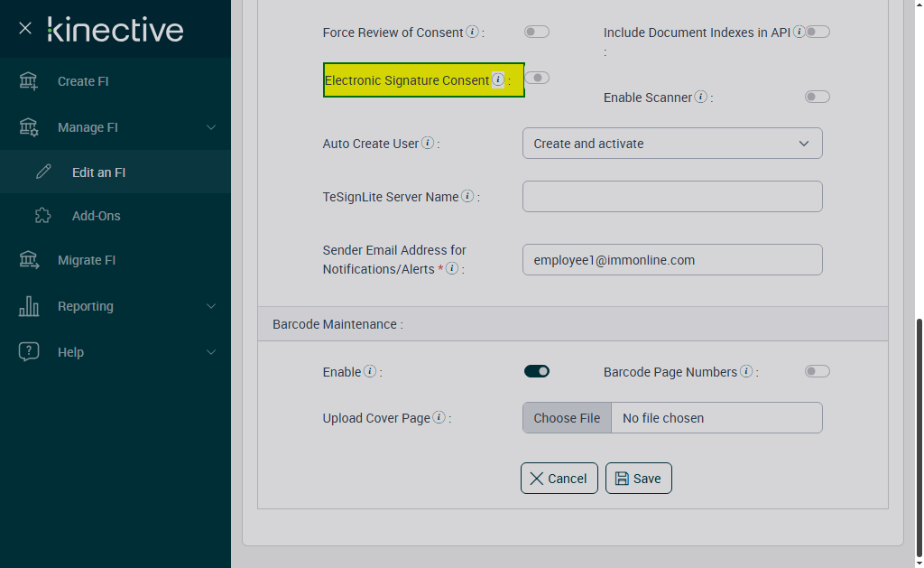Toggle Electronic Signature Consent switch

[537, 78]
